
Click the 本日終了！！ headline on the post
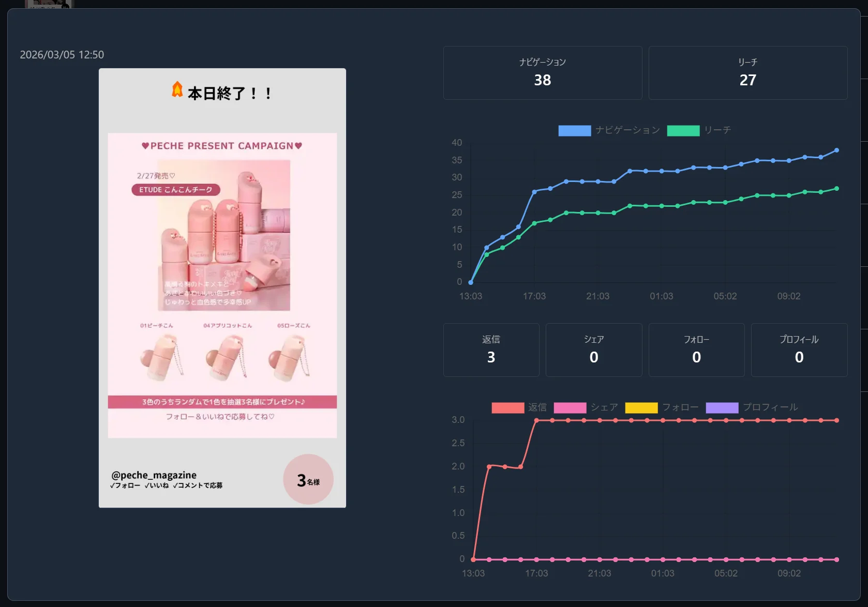tap(230, 94)
